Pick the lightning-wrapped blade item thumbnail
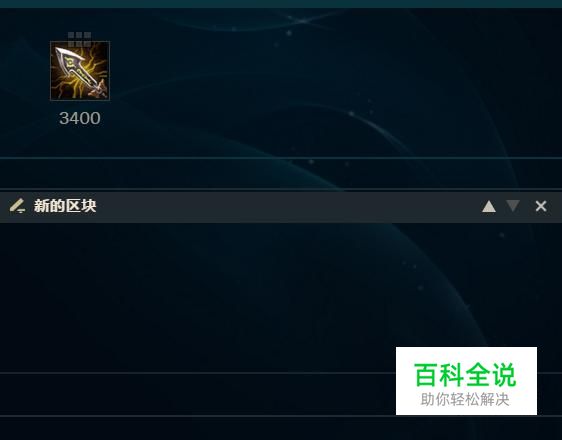 click(80, 71)
